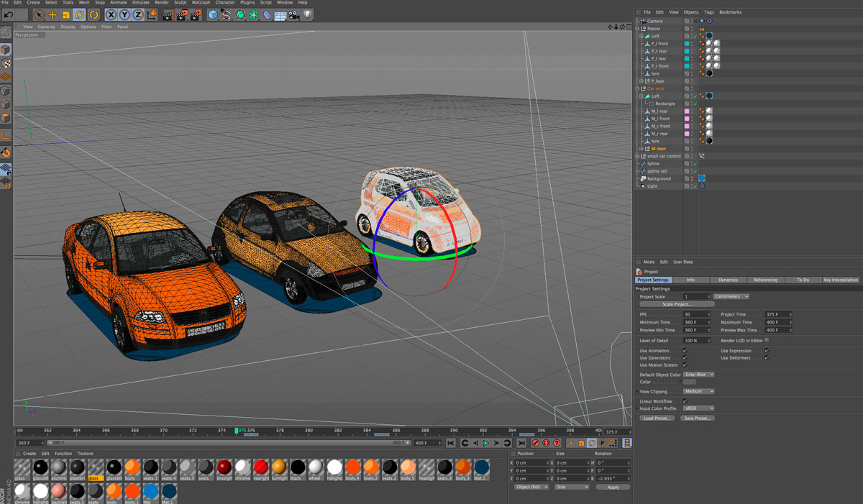Click the green Array generator icon
The image size is (863, 504).
(x=253, y=14)
